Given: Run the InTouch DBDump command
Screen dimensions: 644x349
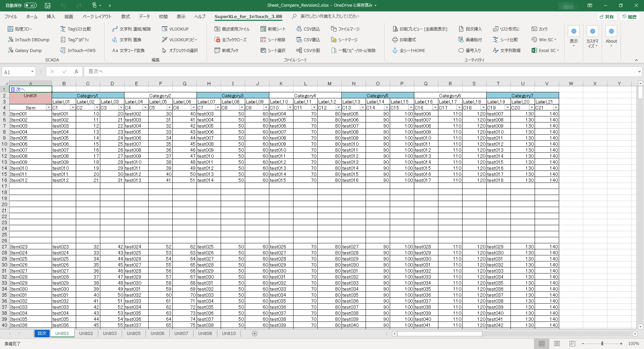Looking at the screenshot, I should pyautogui.click(x=29, y=40).
